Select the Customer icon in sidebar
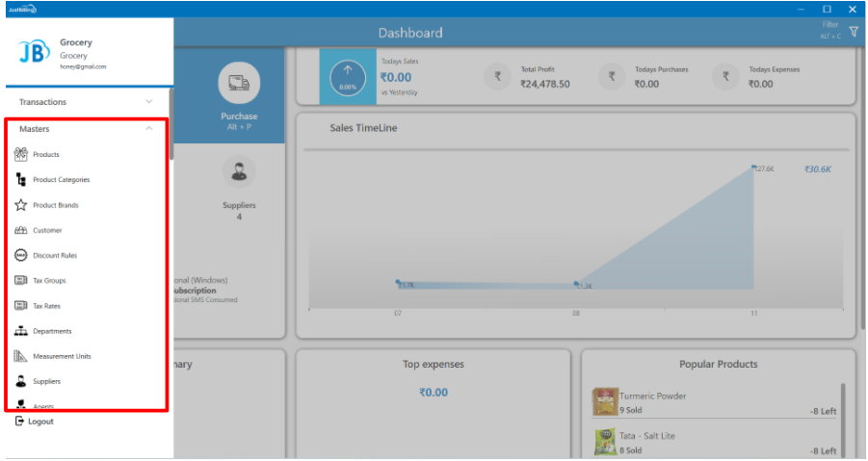 click(x=20, y=230)
